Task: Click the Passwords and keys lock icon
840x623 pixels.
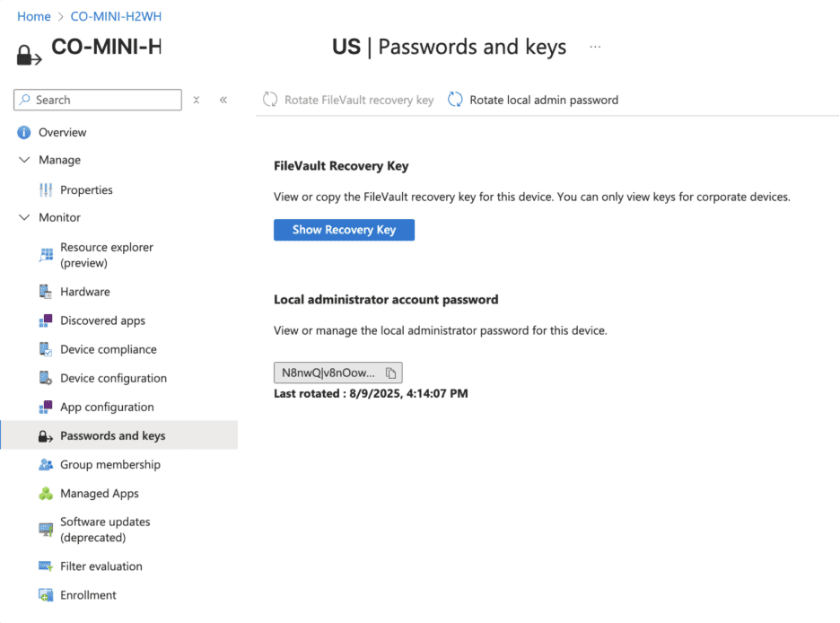Action: pyautogui.click(x=44, y=434)
